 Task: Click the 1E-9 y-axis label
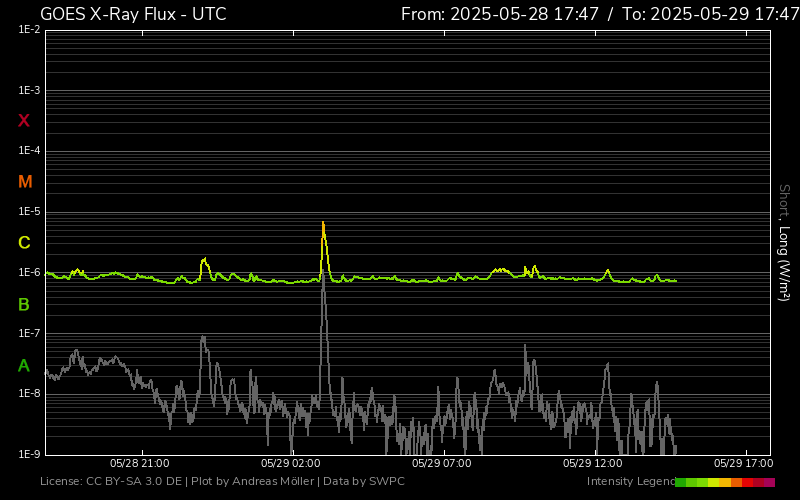[29, 454]
